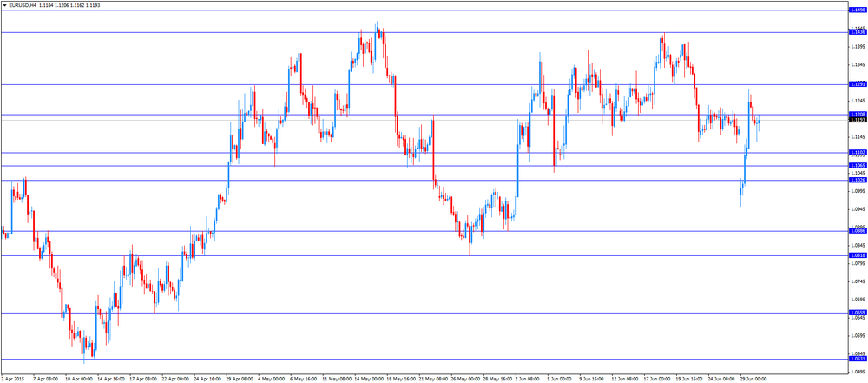Click the 21 May 08:00 time label
This screenshot has height=383, width=868.
[x=432, y=380]
